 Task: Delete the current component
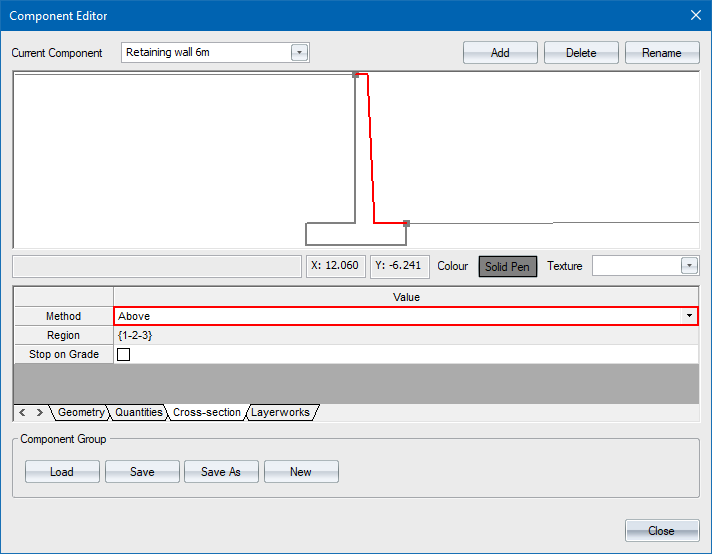point(580,53)
